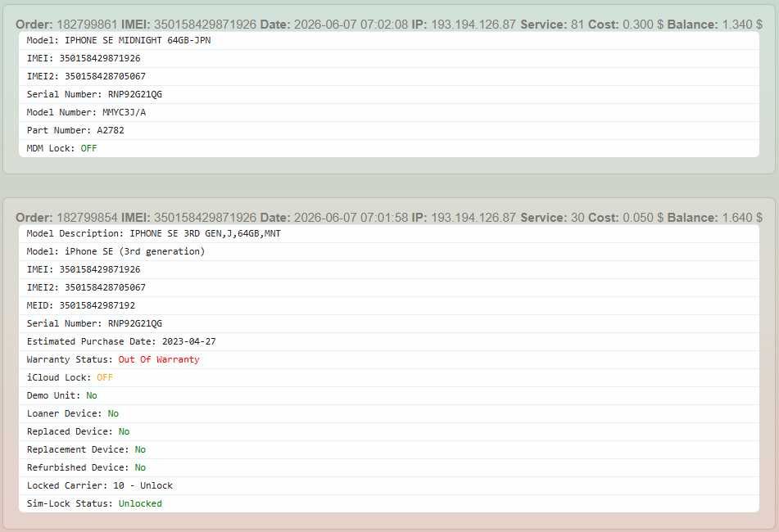
Task: Click the iCloud Lock OFF value
Action: (105, 377)
